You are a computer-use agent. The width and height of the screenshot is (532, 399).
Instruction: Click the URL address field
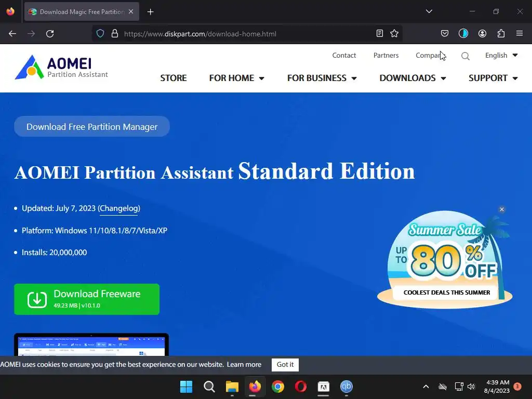click(247, 34)
